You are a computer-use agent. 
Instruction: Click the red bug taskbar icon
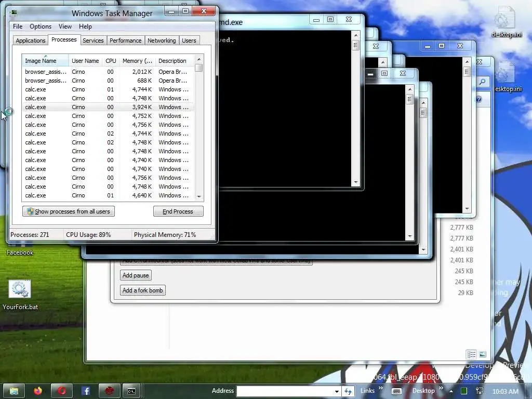(x=109, y=391)
